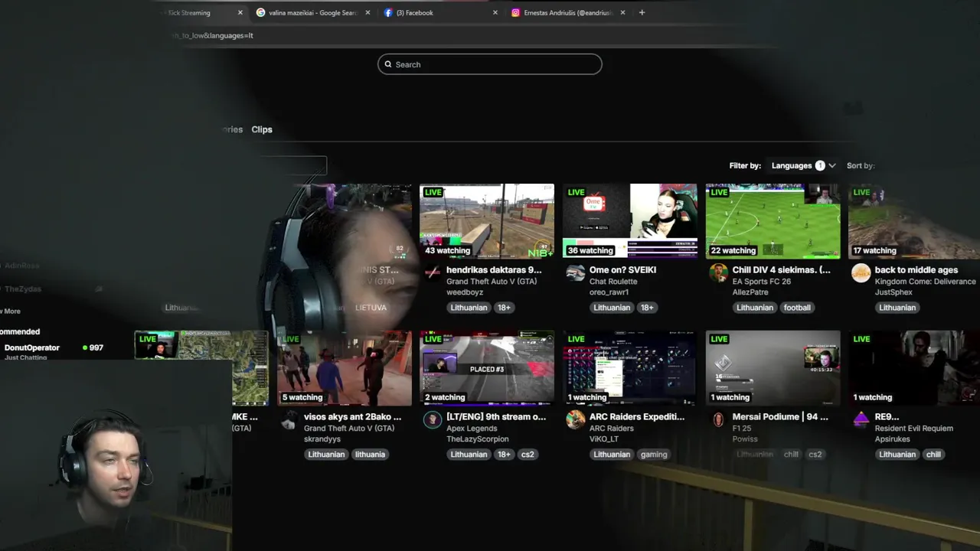Open the Resident Evil Requiem category link
Image resolution: width=980 pixels, height=551 pixels.
914,429
